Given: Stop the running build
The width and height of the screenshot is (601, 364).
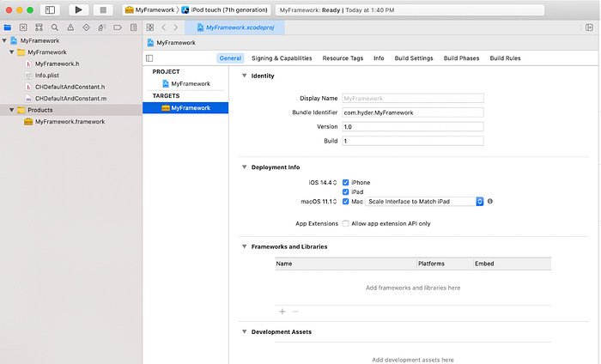Looking at the screenshot, I should click(103, 10).
